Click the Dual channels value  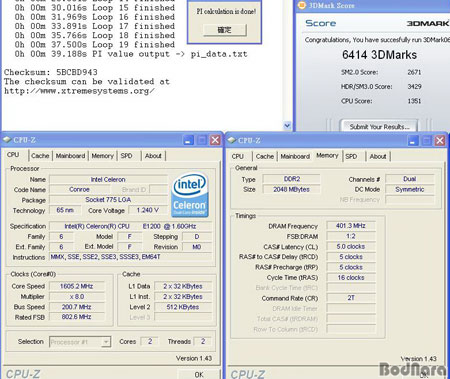point(410,179)
